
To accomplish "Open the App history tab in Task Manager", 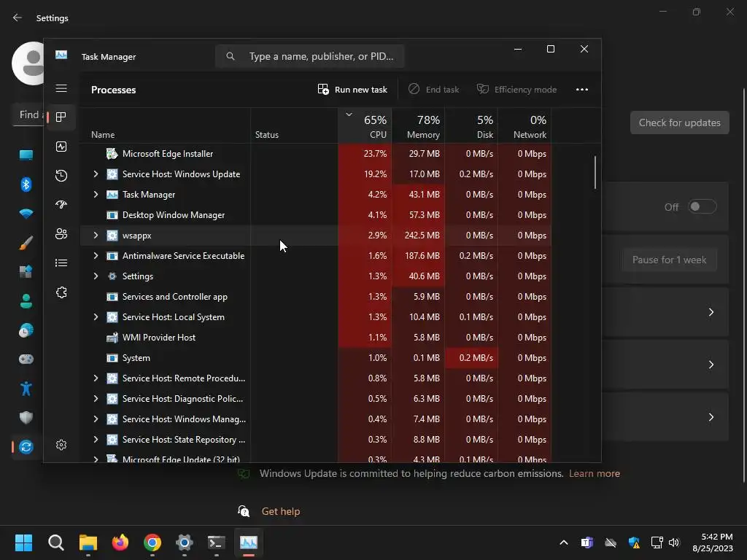I will [61, 176].
